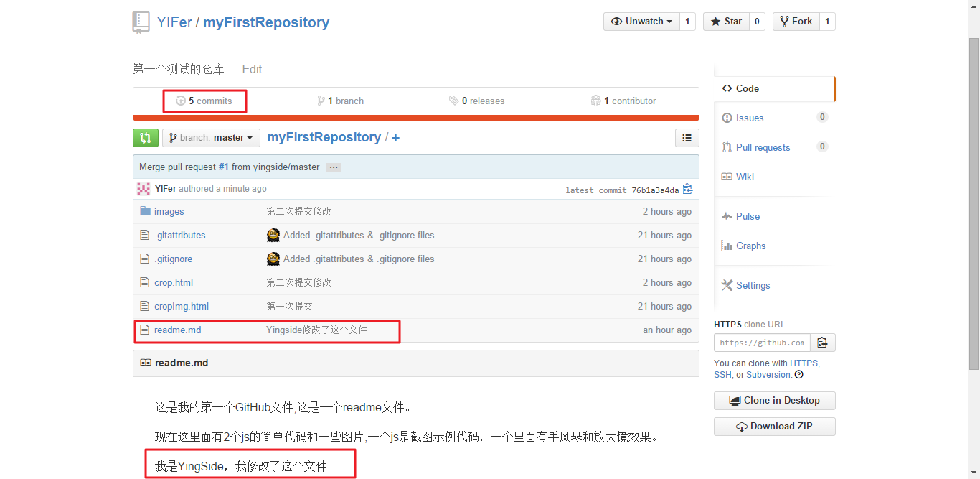View 1 contributor
Screen dimensions: 980x479
click(623, 101)
